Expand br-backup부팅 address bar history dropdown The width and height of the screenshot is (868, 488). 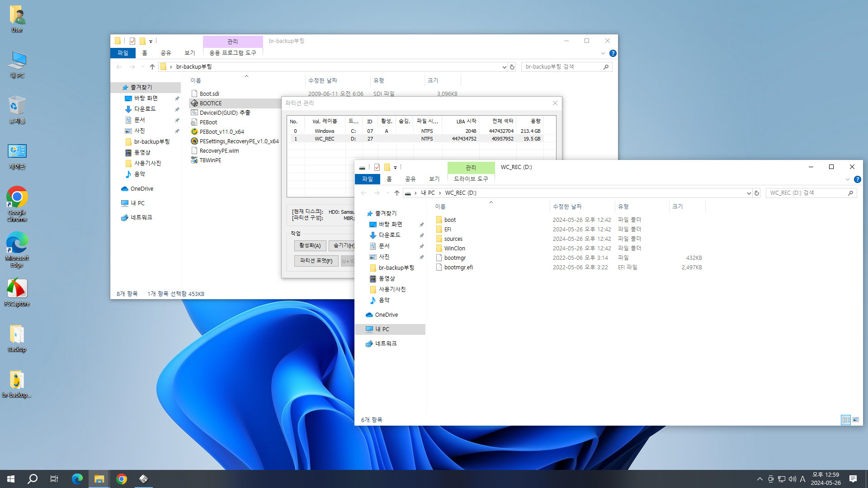504,67
